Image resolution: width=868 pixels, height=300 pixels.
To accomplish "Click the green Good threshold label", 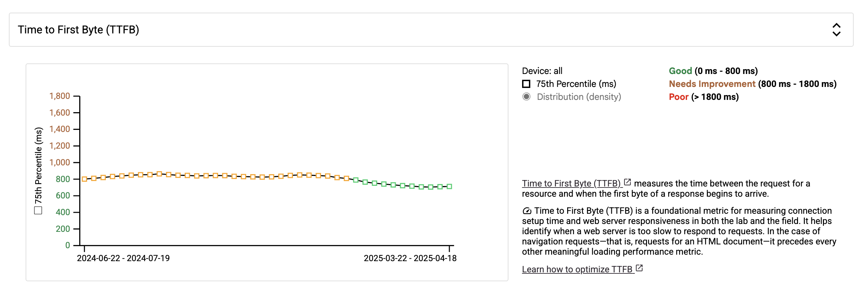I will coord(680,71).
